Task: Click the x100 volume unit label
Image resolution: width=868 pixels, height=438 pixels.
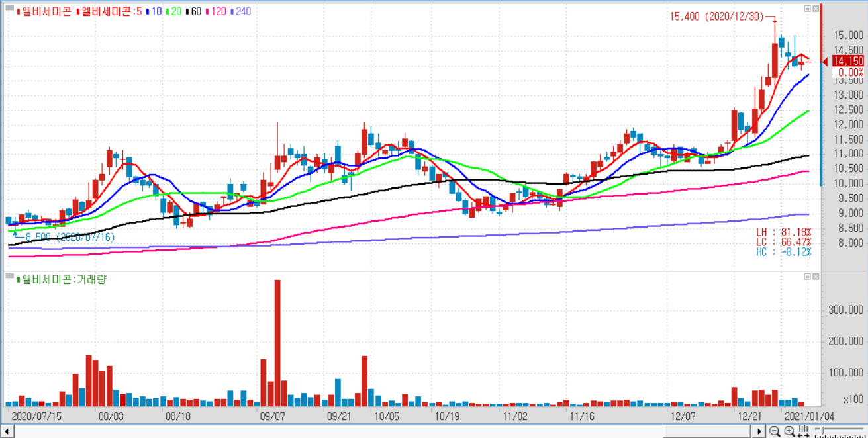Action: tap(853, 399)
